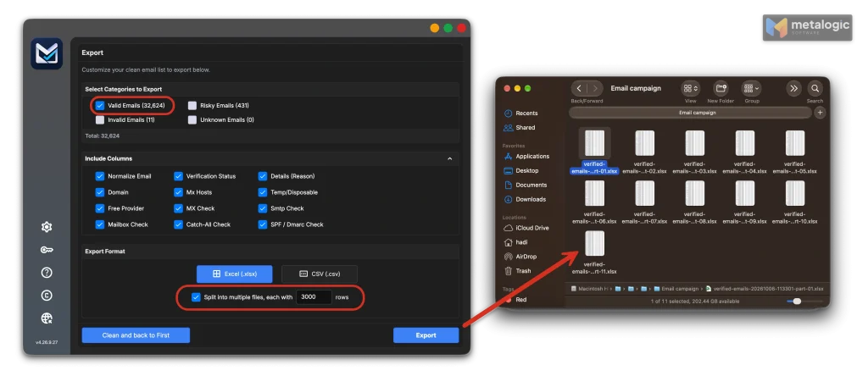Create a New Folder in Finder
The height and width of the screenshot is (382, 868).
pyautogui.click(x=721, y=88)
